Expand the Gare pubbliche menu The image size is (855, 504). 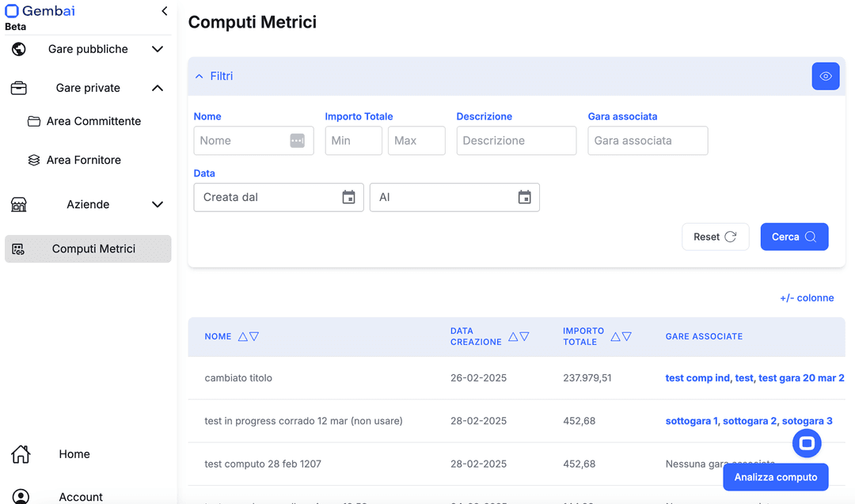tap(158, 49)
